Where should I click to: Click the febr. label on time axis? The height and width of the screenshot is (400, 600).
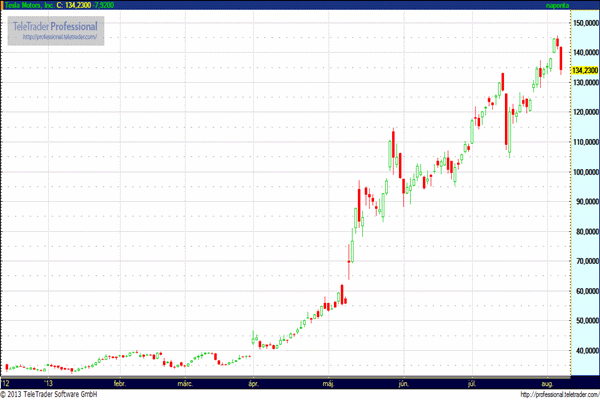point(119,383)
